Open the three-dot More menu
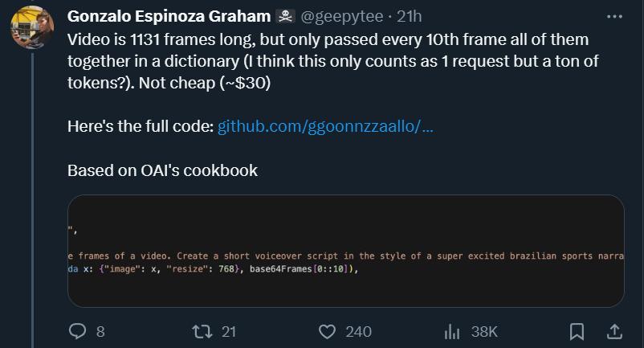 tap(614, 16)
